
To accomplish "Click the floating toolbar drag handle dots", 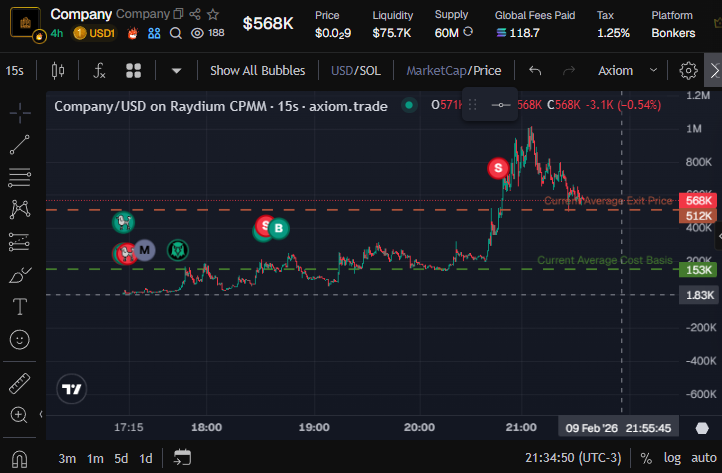I will coord(472,105).
